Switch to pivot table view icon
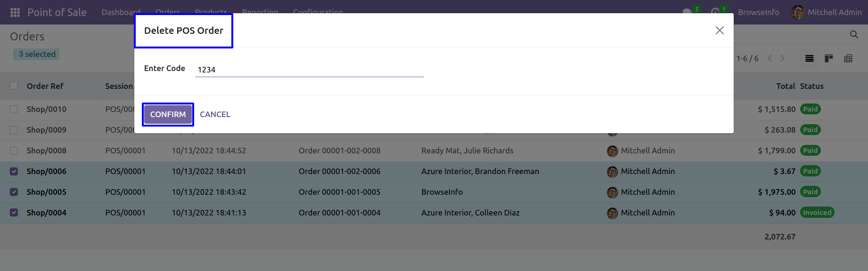The image size is (868, 271). tap(848, 58)
